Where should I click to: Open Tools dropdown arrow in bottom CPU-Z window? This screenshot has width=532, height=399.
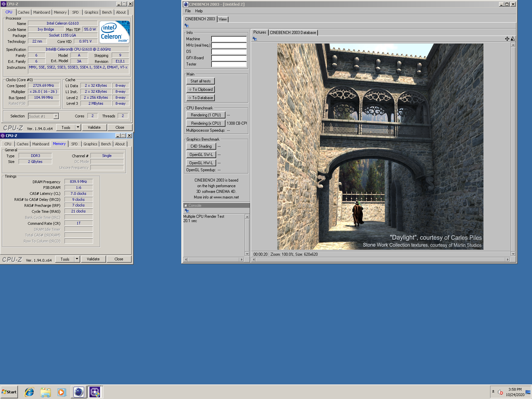pos(77,259)
